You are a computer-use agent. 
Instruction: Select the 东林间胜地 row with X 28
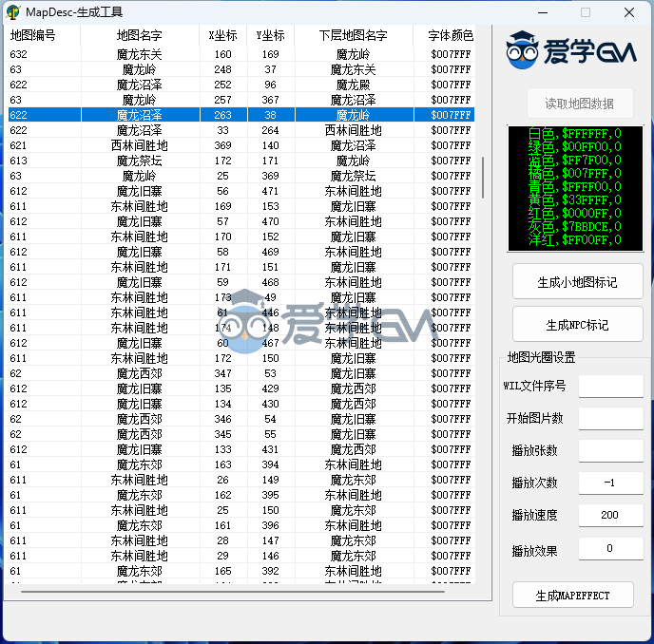241,540
